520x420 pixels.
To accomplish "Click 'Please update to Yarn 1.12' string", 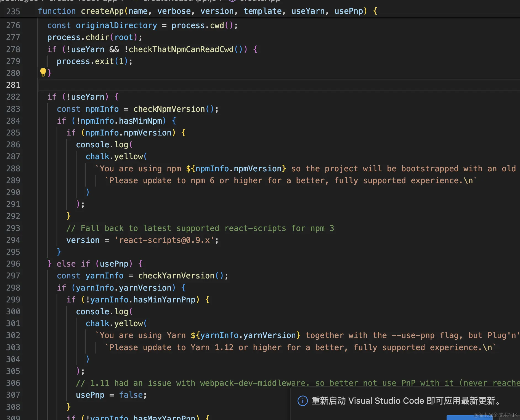I will (x=300, y=347).
